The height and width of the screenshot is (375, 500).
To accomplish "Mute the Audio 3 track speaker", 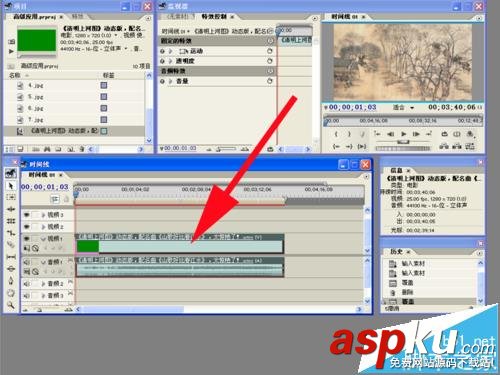I will tap(27, 295).
